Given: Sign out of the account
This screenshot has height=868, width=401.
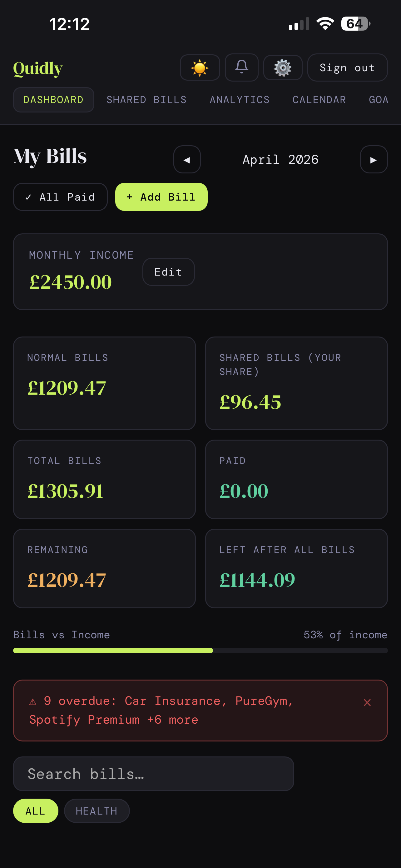Looking at the screenshot, I should pos(347,68).
